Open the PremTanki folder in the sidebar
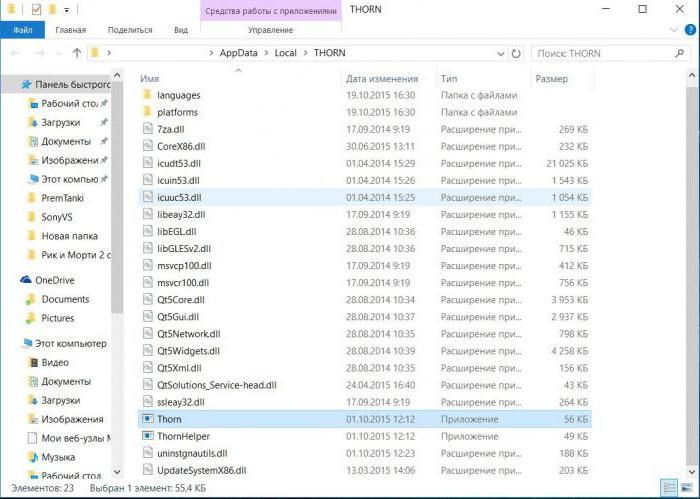This screenshot has width=700, height=499. (x=55, y=198)
